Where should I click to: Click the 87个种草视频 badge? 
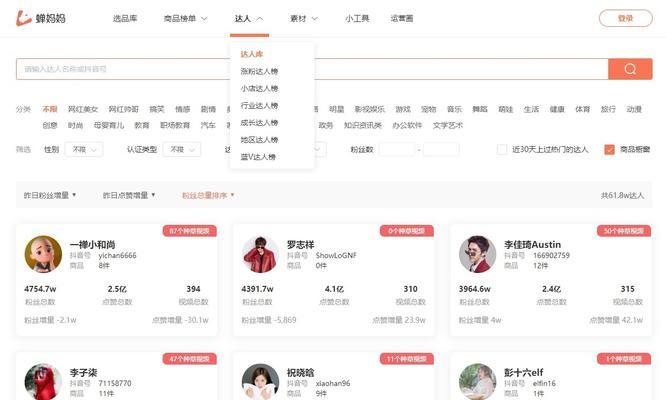(189, 231)
